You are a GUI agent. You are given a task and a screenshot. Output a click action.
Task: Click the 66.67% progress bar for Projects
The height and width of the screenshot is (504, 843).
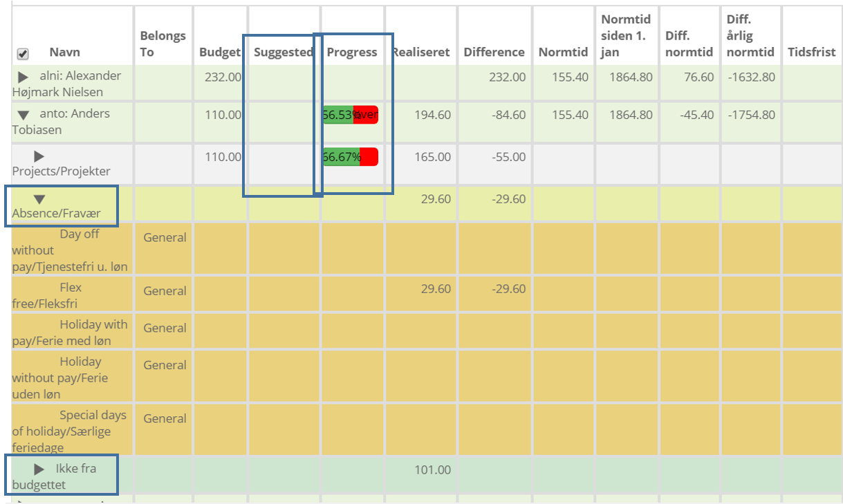(350, 157)
